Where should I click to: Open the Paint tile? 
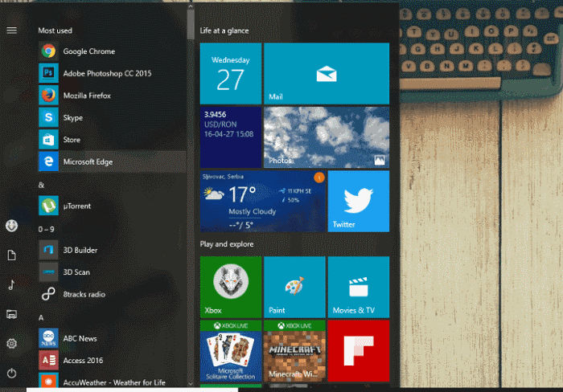point(294,287)
